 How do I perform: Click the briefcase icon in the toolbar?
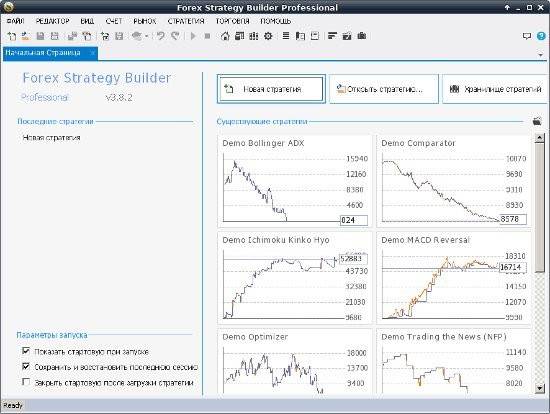click(362, 36)
